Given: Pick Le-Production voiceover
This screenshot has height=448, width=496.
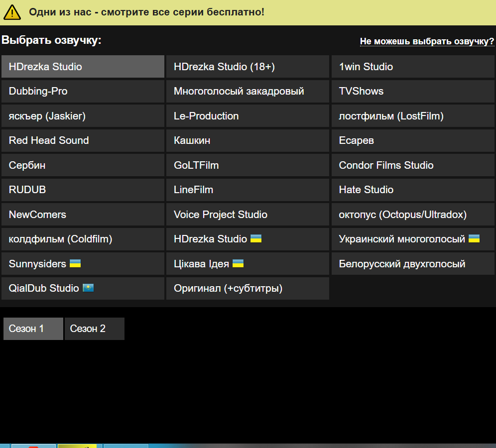Looking at the screenshot, I should click(248, 116).
